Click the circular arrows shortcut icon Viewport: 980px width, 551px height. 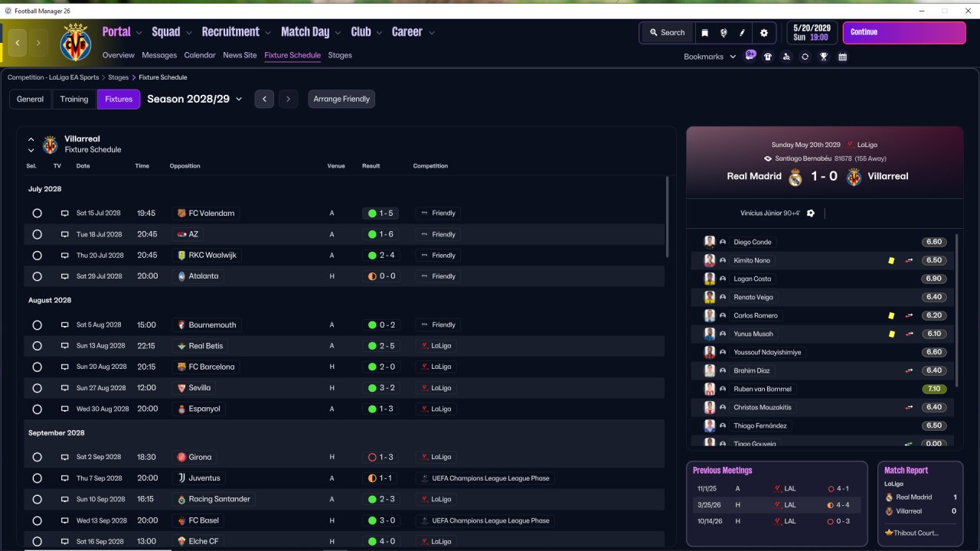tap(805, 57)
